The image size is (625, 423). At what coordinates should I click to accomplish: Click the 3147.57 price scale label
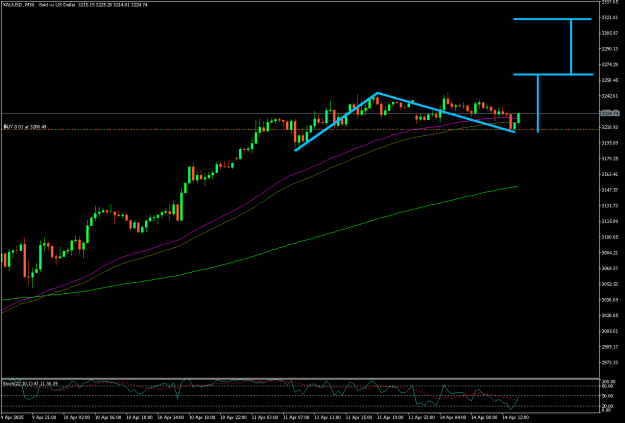(610, 190)
